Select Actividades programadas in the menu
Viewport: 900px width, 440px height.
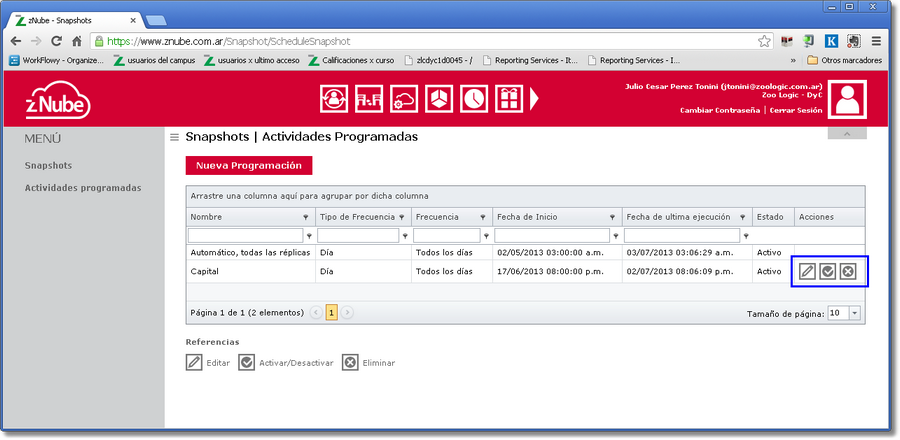[x=83, y=187]
